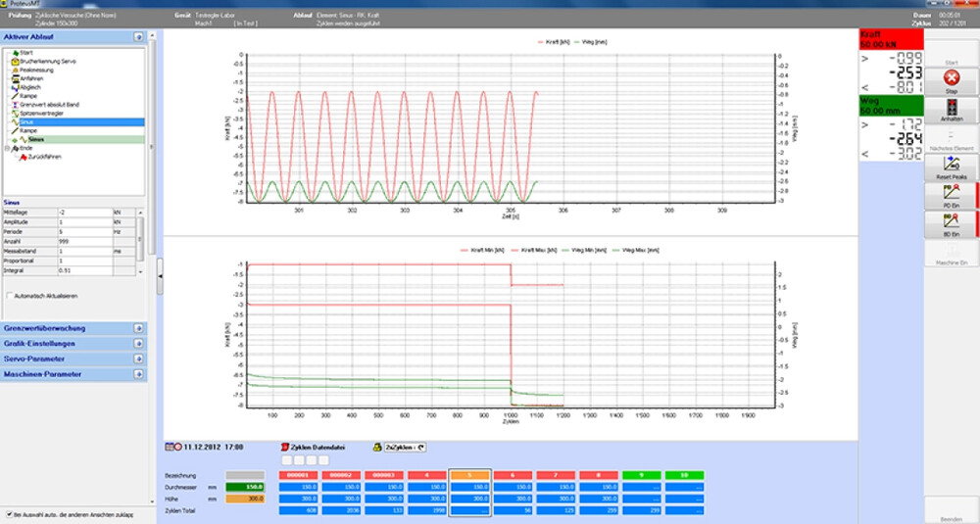Viewport: 980px width, 524px height.
Task: Click the yellow icon beside 2xZyklen
Action: 377,448
